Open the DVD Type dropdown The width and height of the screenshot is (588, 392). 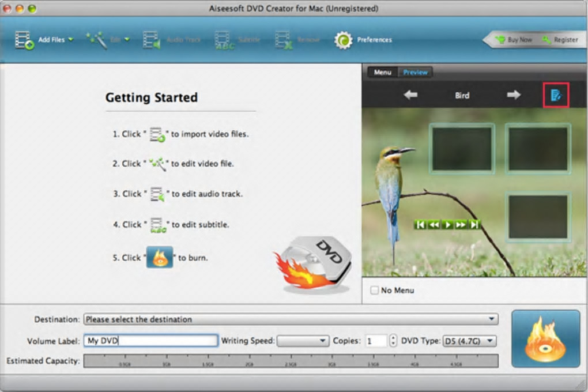(469, 341)
